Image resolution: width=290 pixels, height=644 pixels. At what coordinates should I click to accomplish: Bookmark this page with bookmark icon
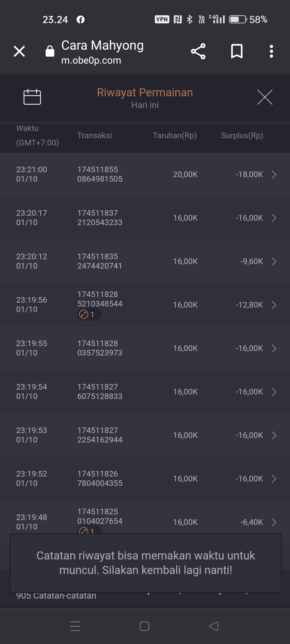(x=237, y=51)
